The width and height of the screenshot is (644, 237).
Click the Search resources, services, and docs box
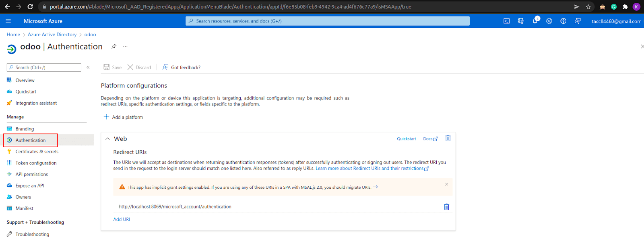(328, 21)
